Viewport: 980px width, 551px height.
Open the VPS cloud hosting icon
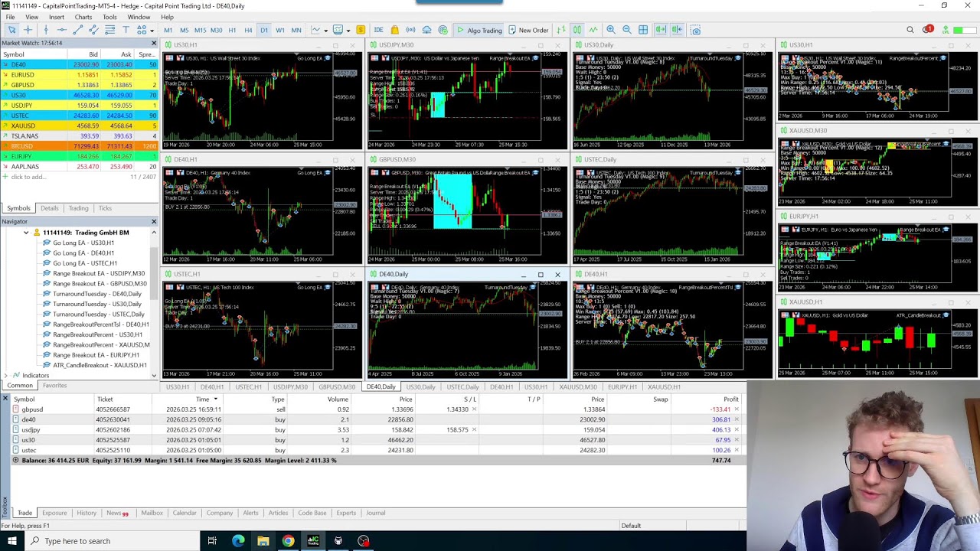click(426, 30)
